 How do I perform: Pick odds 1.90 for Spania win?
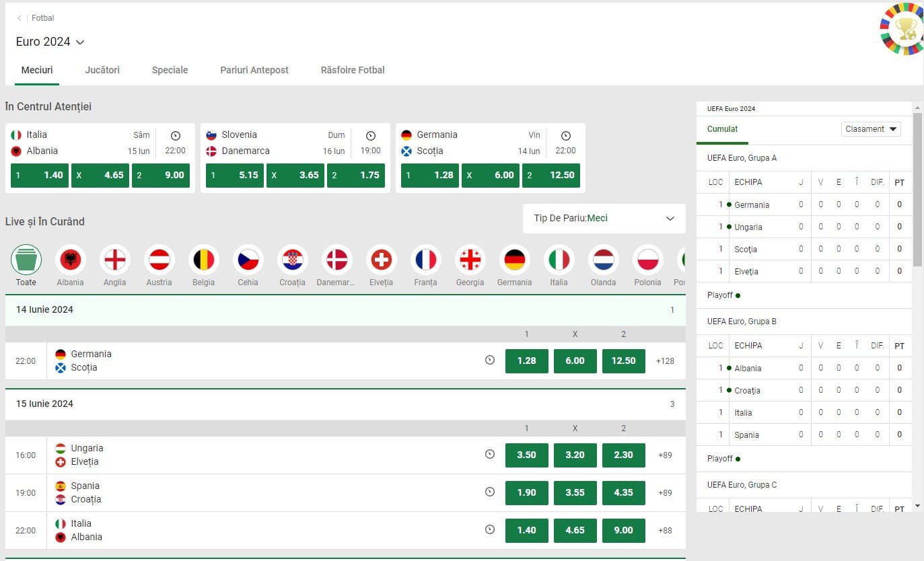coord(527,493)
